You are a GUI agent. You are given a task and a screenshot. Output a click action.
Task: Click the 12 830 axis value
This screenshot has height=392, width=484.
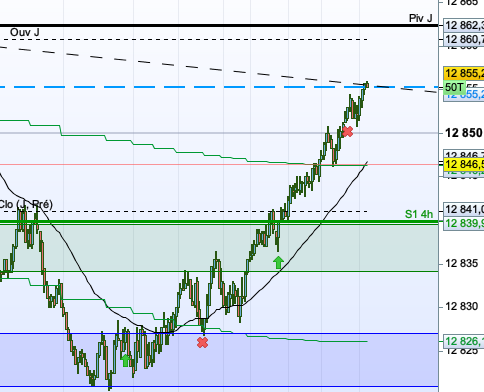tap(462, 306)
